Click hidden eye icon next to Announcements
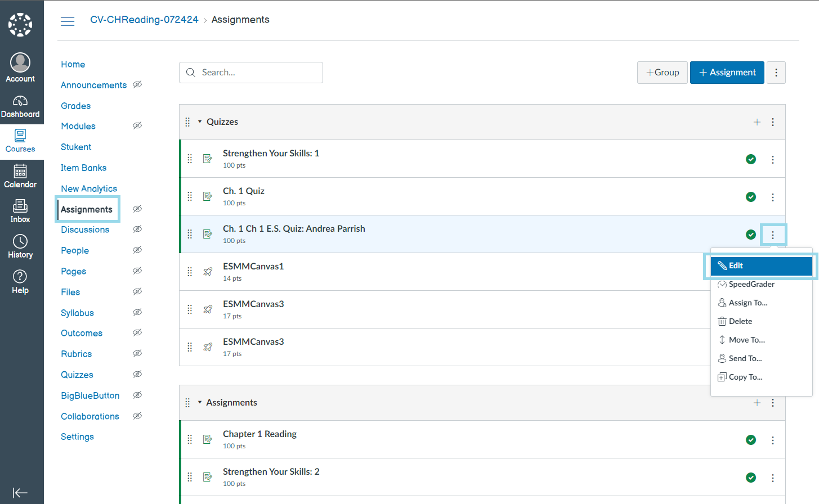 pyautogui.click(x=137, y=84)
